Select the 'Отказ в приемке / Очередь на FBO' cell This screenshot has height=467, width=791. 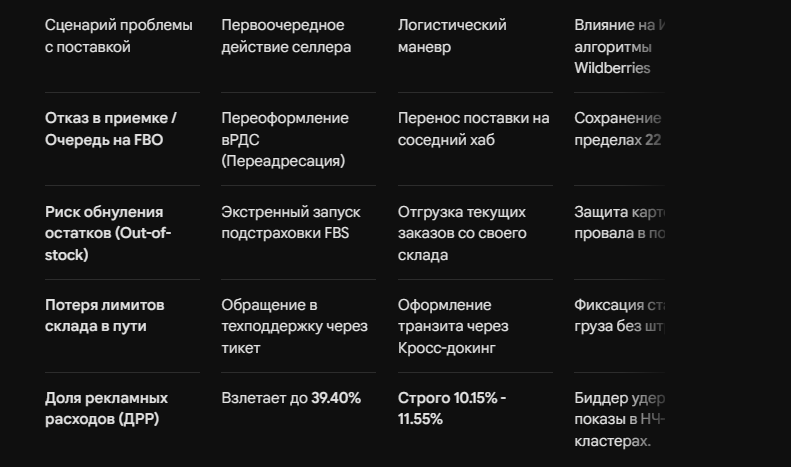pos(110,129)
